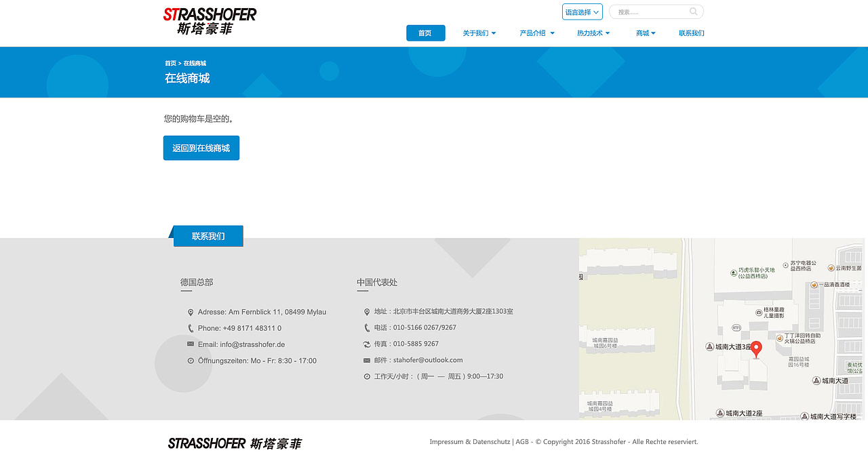
Task: Click the clock icon beside 工作天/小时
Action: tap(367, 376)
